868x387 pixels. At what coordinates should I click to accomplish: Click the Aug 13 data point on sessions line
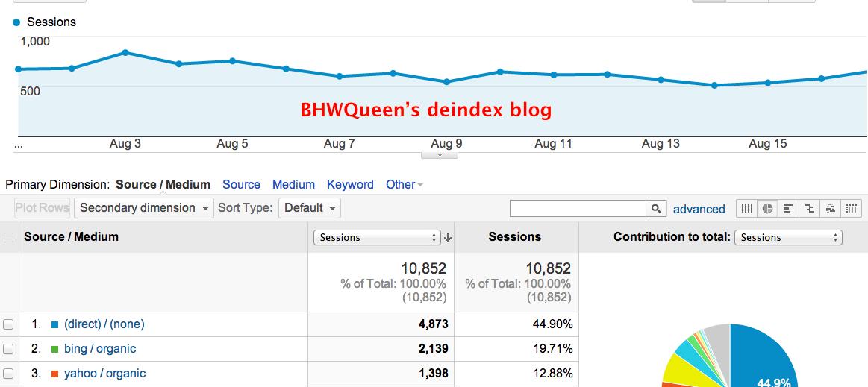pyautogui.click(x=661, y=80)
